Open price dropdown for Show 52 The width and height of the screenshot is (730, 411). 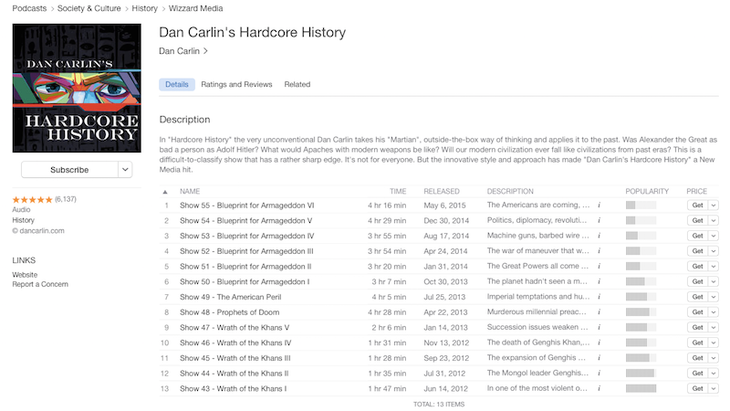(713, 251)
